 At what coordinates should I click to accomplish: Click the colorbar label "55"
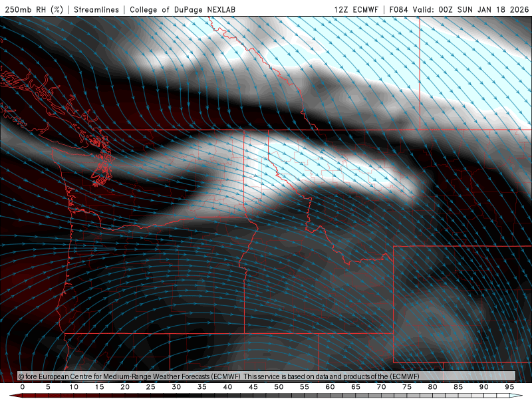(305, 387)
